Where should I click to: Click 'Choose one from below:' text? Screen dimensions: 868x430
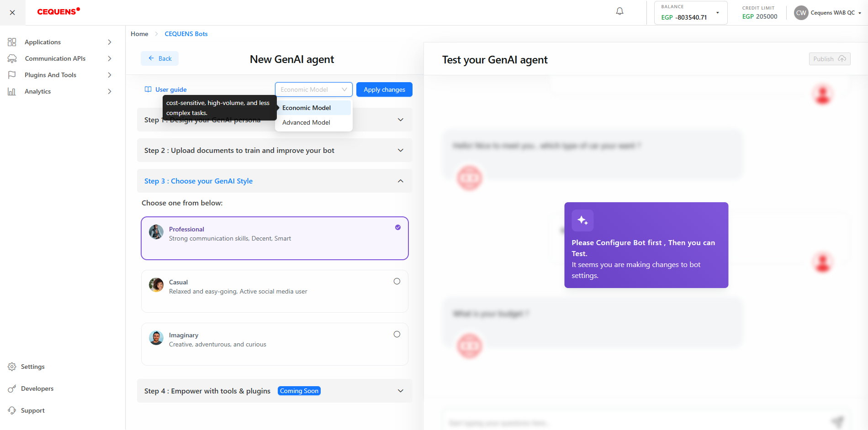click(182, 203)
